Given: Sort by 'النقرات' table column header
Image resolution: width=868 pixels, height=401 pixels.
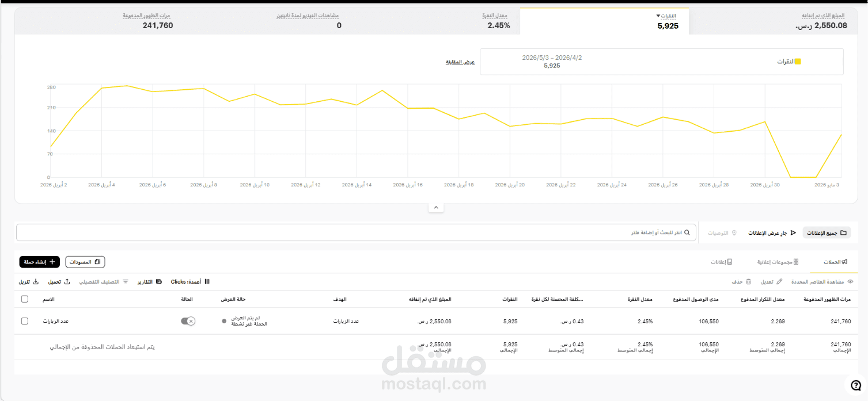Looking at the screenshot, I should pos(510,299).
